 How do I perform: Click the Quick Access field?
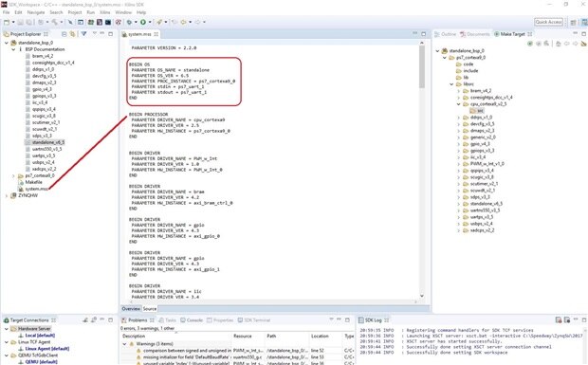pyautogui.click(x=548, y=22)
